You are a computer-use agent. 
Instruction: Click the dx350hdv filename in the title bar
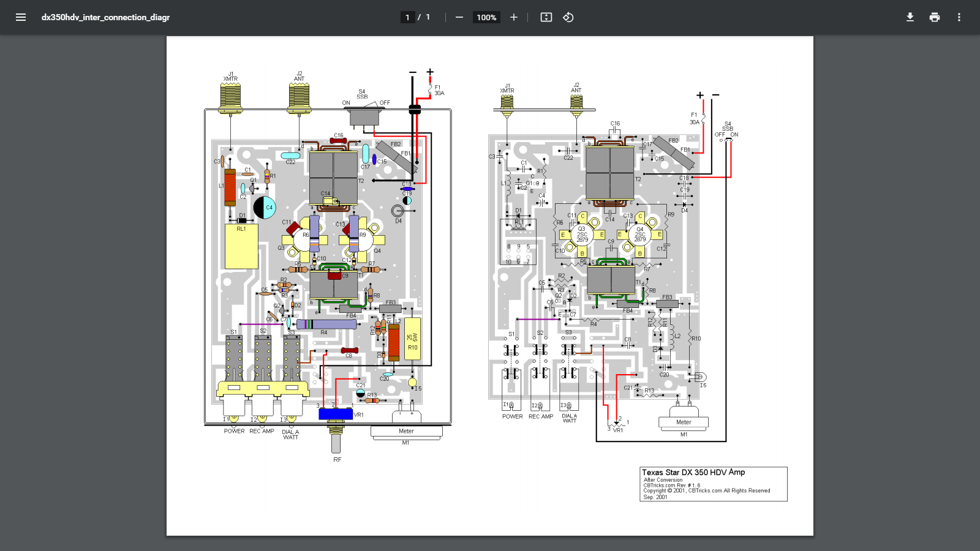tap(105, 17)
